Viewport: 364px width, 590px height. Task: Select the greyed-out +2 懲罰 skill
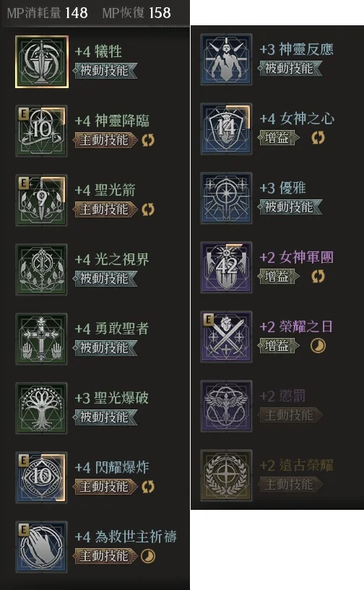(x=282, y=396)
